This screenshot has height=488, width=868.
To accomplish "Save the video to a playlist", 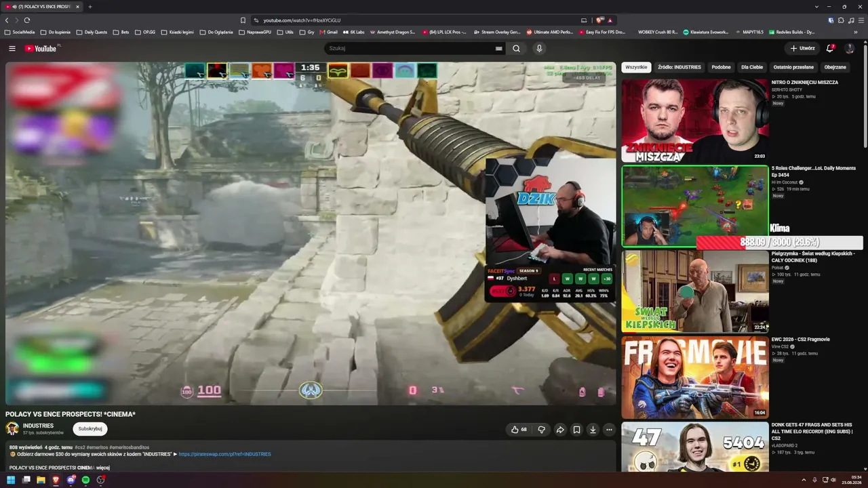I will click(576, 429).
